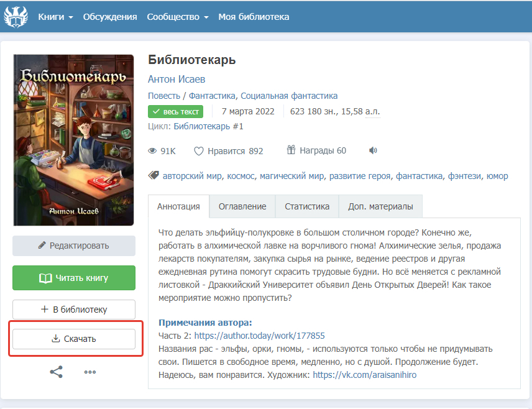Click the Скачать download button
Screen dimensions: 532x409
pyautogui.click(x=74, y=339)
